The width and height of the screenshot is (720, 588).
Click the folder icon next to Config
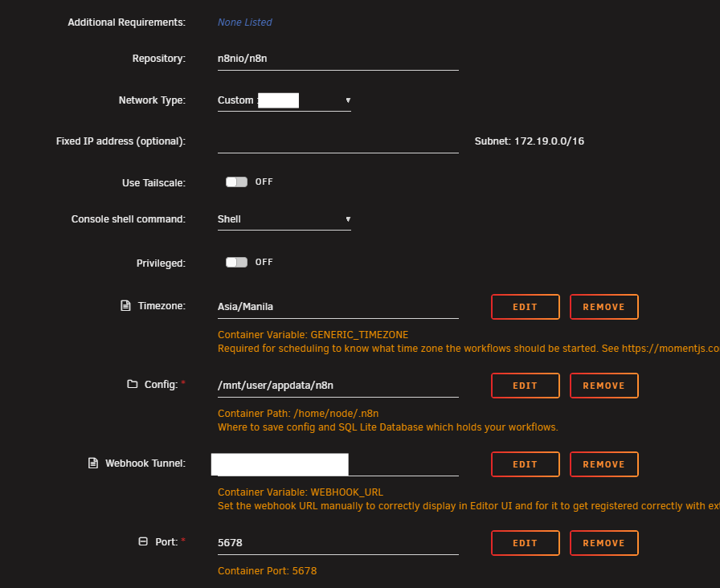coord(131,384)
